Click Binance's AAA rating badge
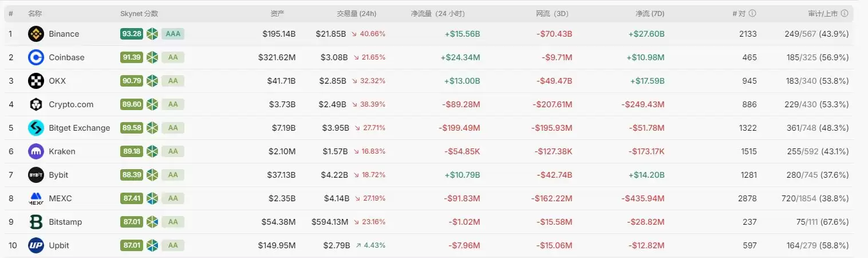Screen dimensions: 868x258 173,34
